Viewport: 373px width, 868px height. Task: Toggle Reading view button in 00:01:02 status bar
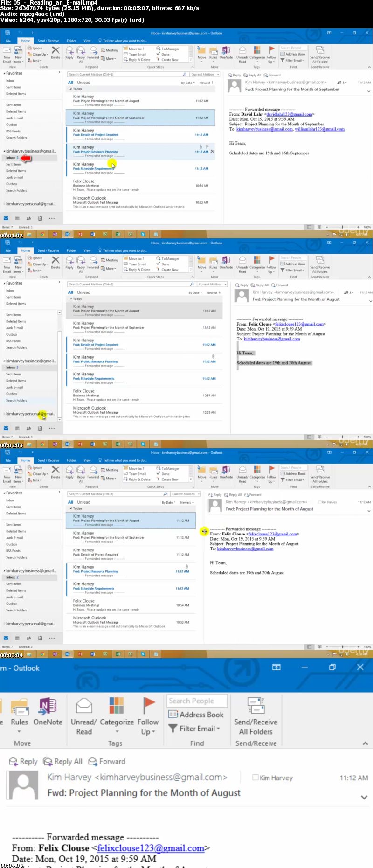[319, 227]
